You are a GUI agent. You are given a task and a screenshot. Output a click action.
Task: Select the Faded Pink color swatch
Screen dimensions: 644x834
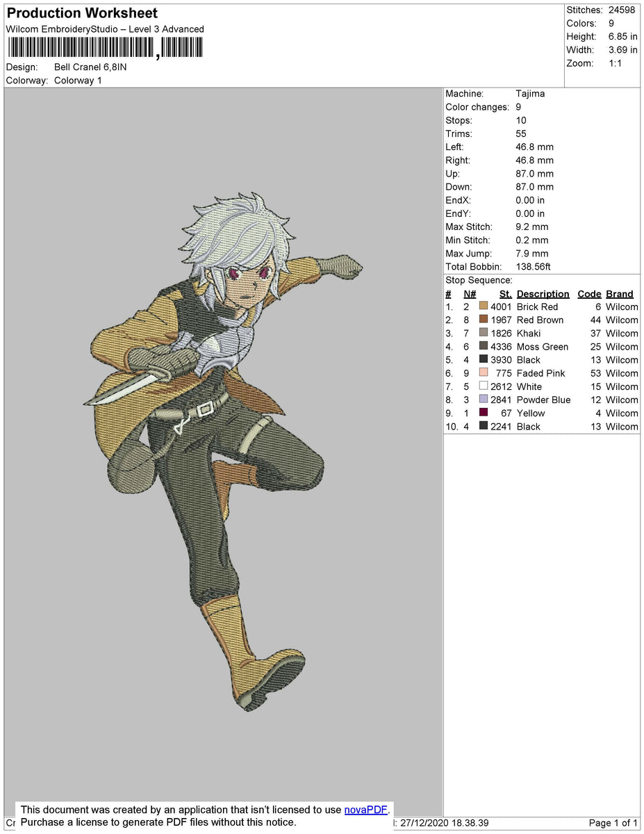click(484, 373)
